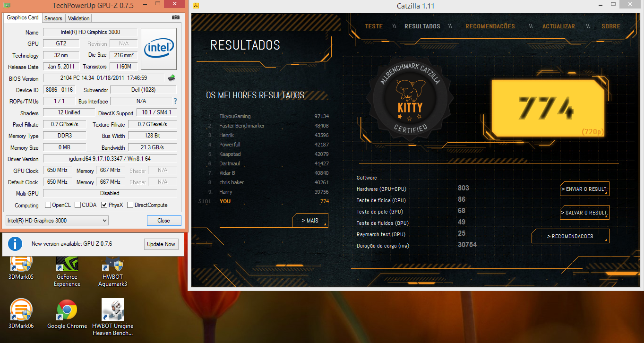Image resolution: width=644 pixels, height=343 pixels.
Task: Click the Teste de fluidos (GPU) label
Action: pos(382,223)
